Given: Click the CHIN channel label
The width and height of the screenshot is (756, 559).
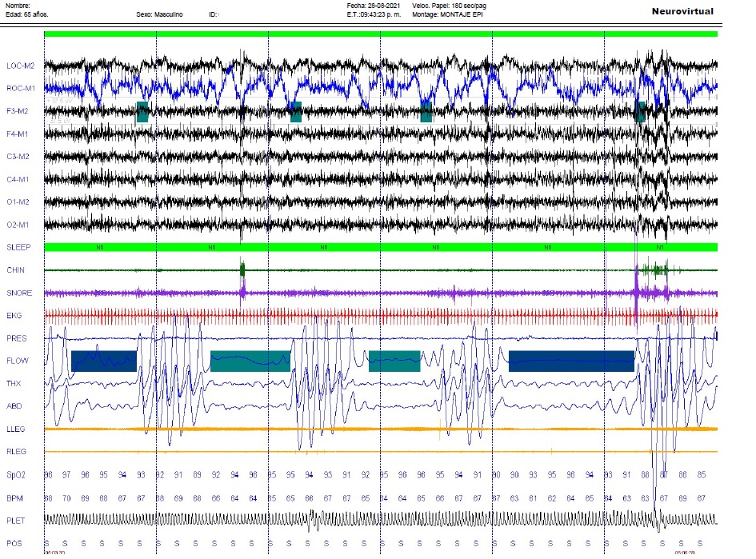Looking at the screenshot, I should click(x=15, y=270).
